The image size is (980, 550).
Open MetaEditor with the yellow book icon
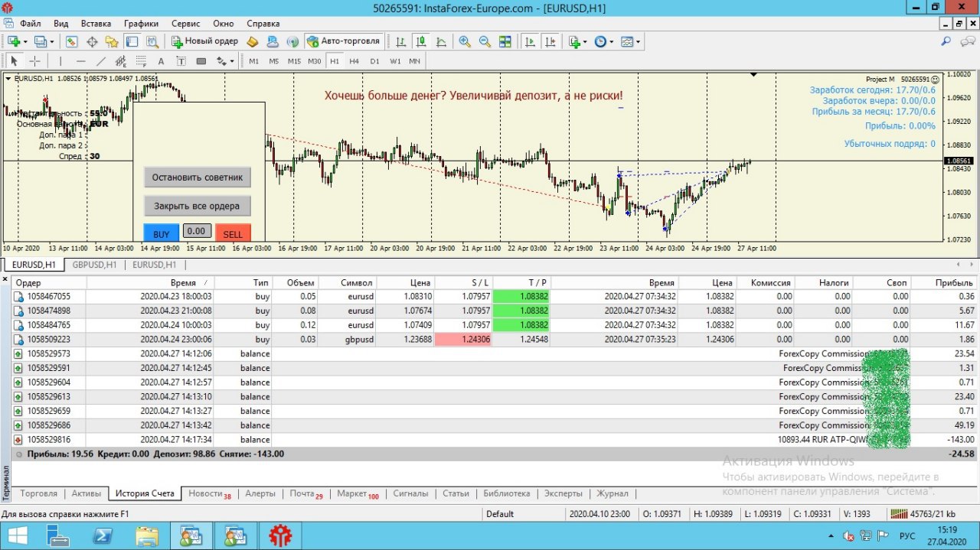253,41
